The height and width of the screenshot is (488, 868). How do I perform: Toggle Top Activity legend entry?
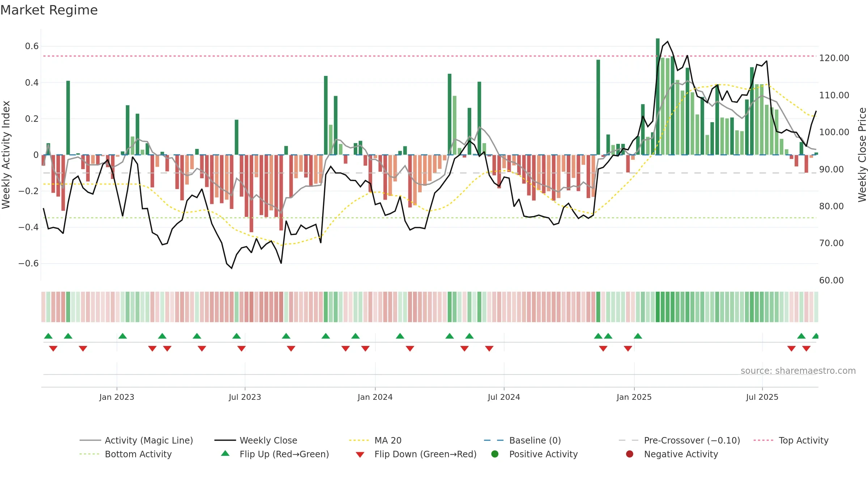pos(791,440)
